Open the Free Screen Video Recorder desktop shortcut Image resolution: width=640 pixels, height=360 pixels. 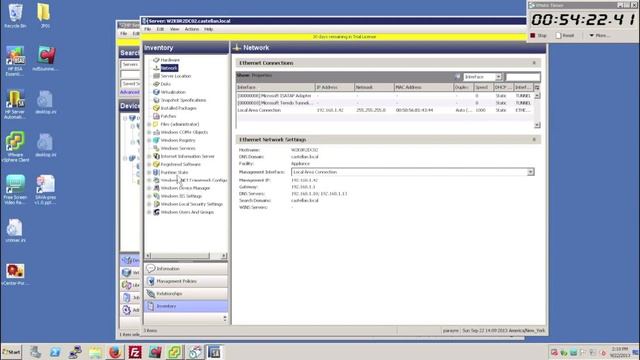[16, 189]
